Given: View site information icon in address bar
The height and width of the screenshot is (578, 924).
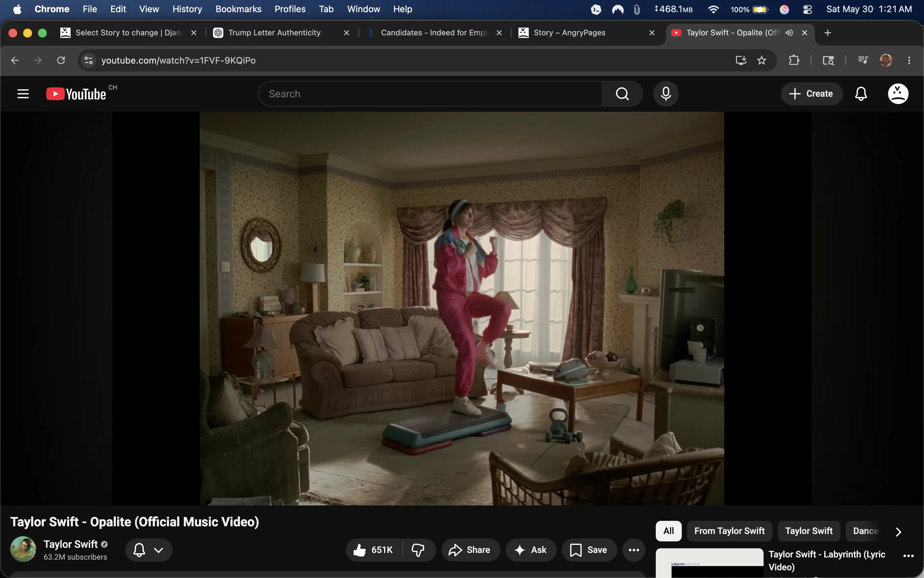Looking at the screenshot, I should coord(89,60).
